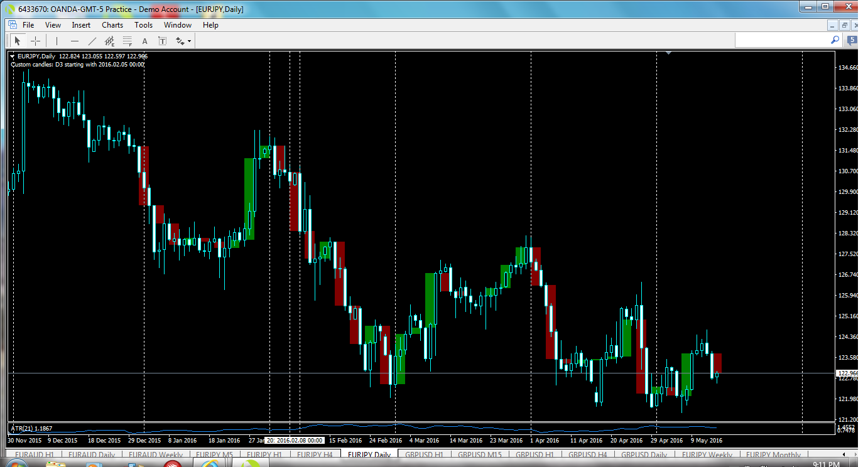This screenshot has height=467, width=868.
Task: Click the 1 Apr 2016 date label
Action: click(545, 441)
